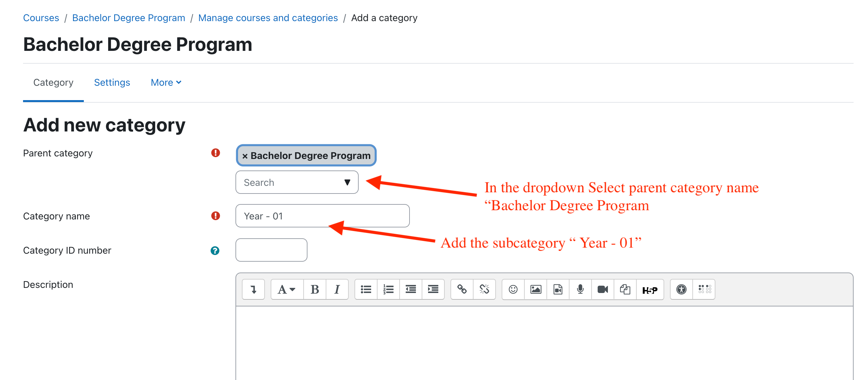Switch to the Settings tab

pos(112,83)
